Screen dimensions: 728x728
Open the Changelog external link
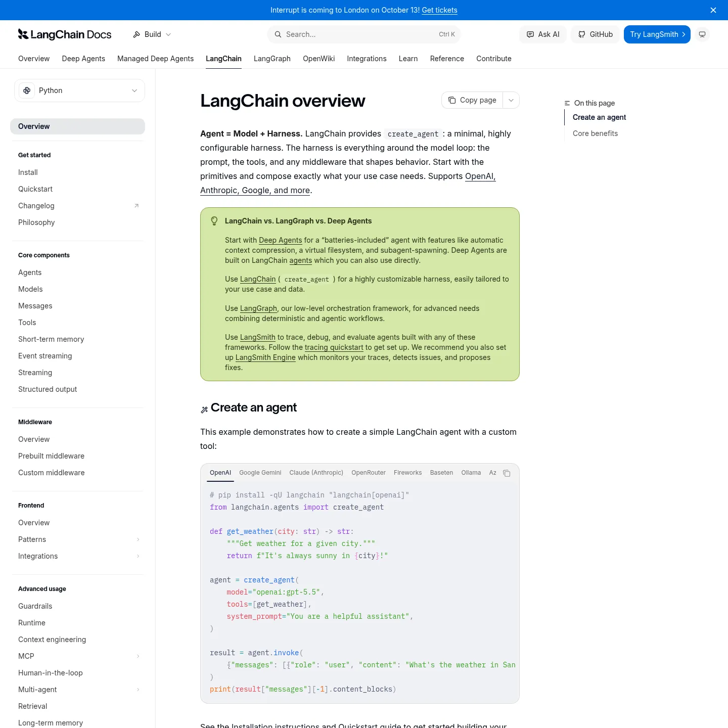78,206
